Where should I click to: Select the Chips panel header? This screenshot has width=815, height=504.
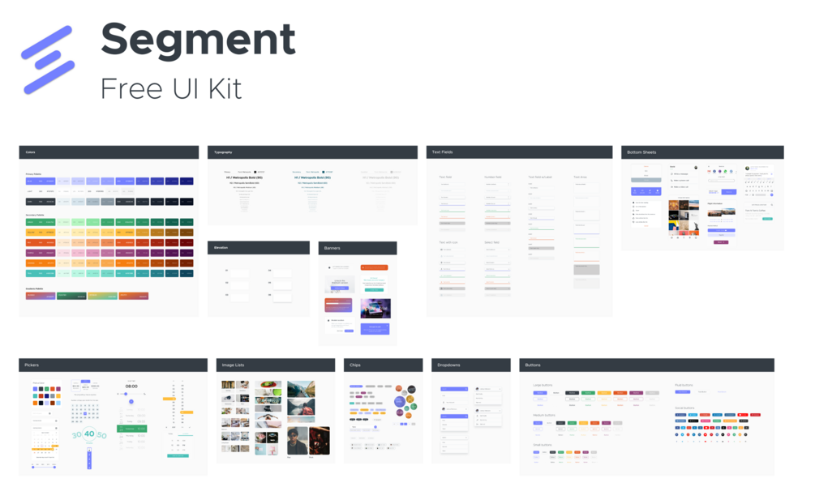(383, 365)
